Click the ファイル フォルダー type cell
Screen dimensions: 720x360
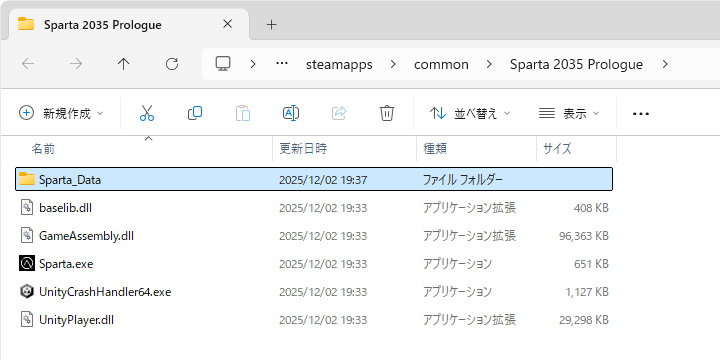pyautogui.click(x=463, y=180)
